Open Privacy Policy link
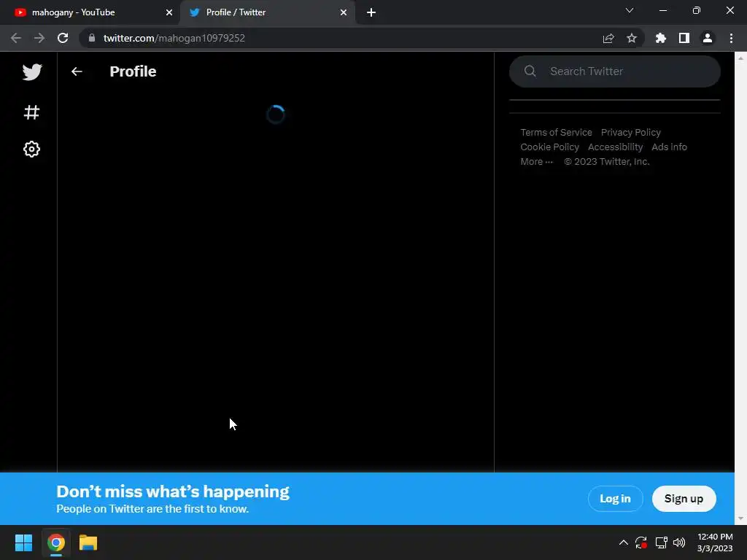 pyautogui.click(x=631, y=133)
